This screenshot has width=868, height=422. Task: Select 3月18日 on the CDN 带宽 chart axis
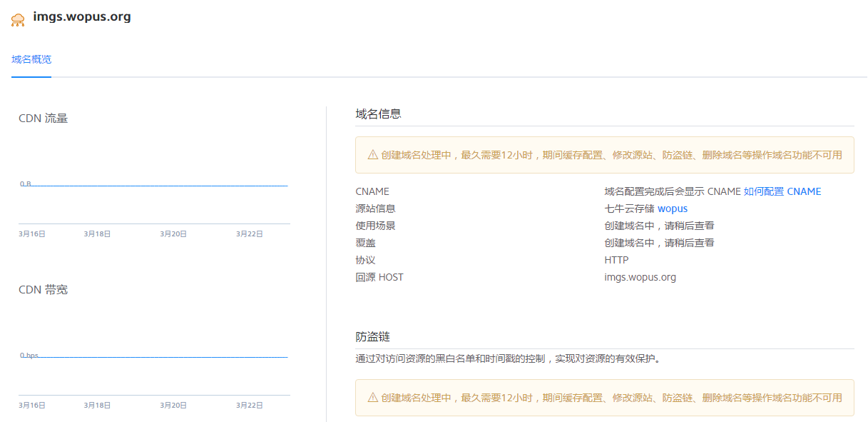(x=97, y=405)
